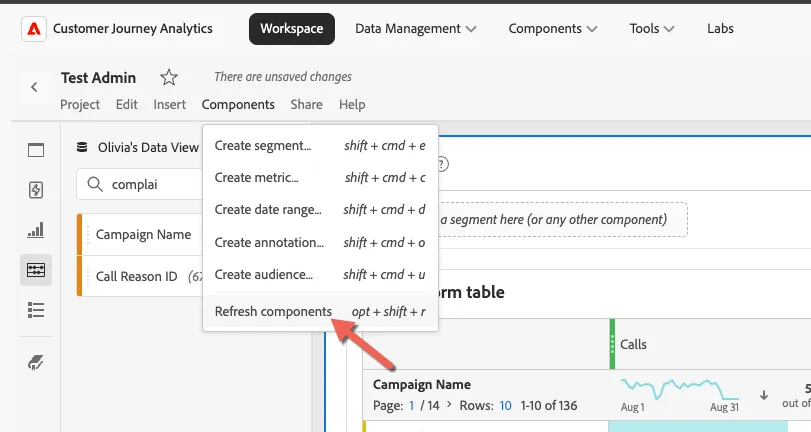Viewport: 811px width, 432px height.
Task: Click the component search field
Action: click(x=141, y=184)
